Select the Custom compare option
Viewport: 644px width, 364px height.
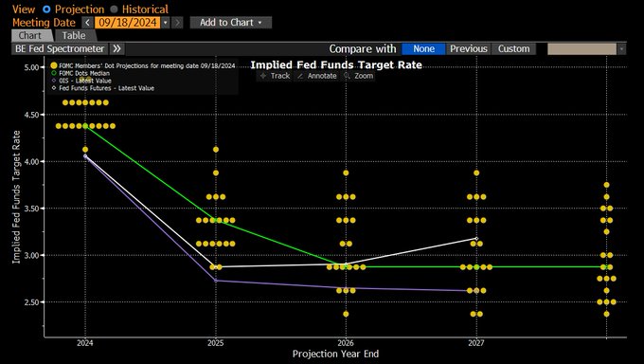click(514, 49)
